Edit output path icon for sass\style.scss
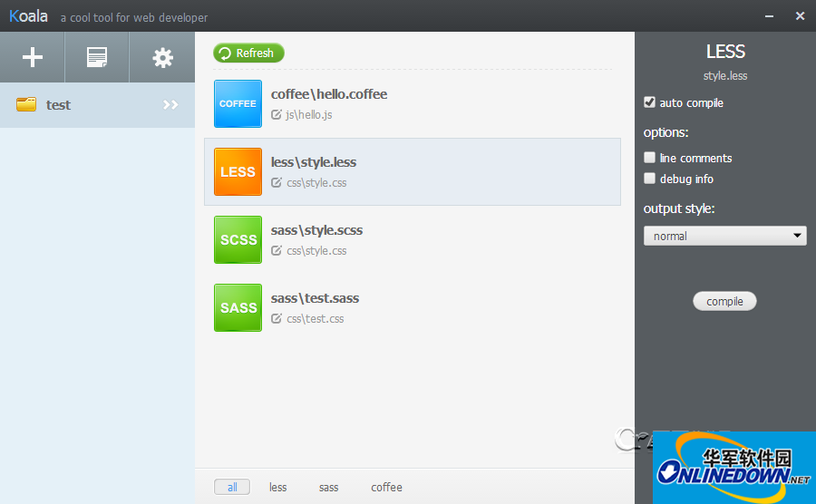 [x=277, y=251]
